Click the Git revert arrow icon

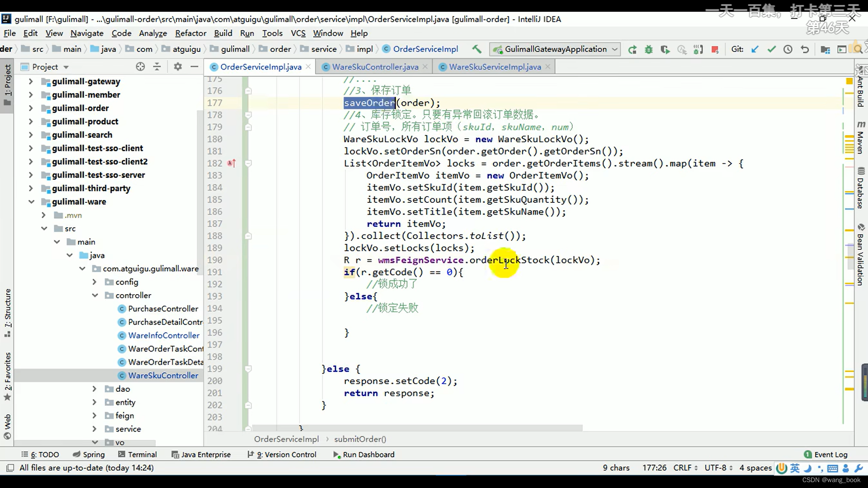(805, 49)
